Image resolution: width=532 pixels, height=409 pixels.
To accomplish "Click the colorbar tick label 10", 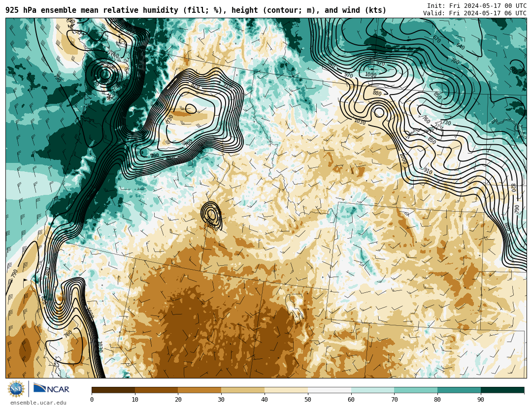I will (x=135, y=400).
